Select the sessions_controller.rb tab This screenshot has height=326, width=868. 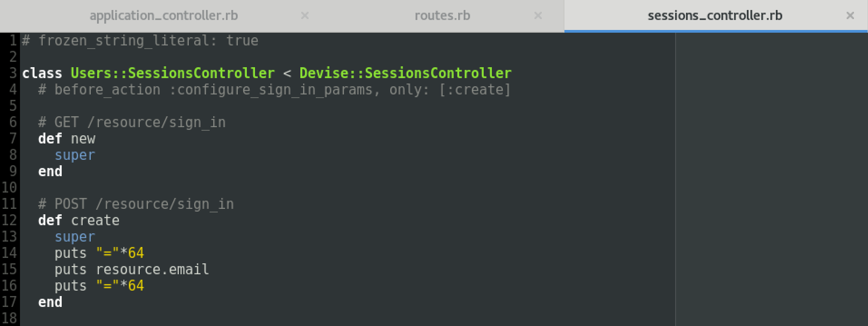pyautogui.click(x=715, y=16)
